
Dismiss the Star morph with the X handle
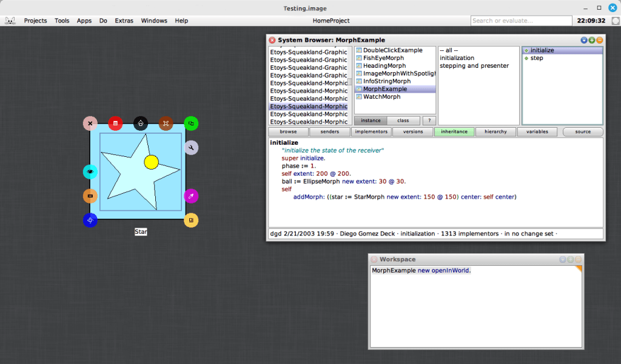pos(90,123)
